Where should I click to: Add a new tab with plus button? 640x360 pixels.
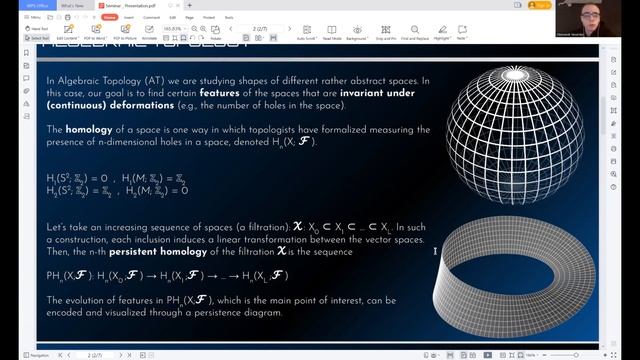pos(189,5)
